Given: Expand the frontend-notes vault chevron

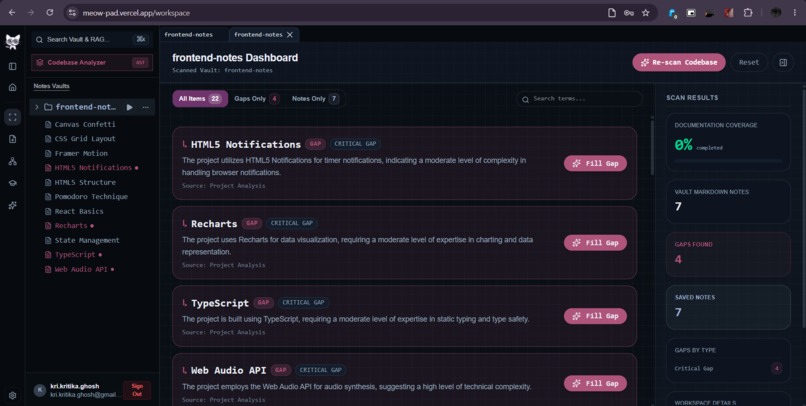Looking at the screenshot, I should tap(36, 107).
